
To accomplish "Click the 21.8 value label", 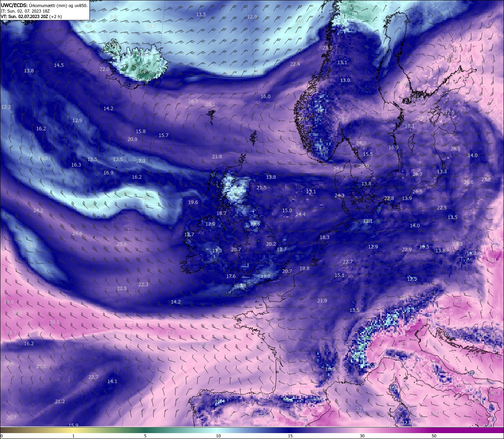I will pyautogui.click(x=217, y=157).
